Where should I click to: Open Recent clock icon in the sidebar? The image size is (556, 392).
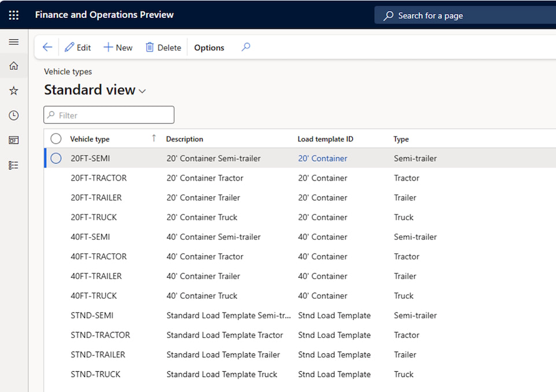(x=14, y=116)
